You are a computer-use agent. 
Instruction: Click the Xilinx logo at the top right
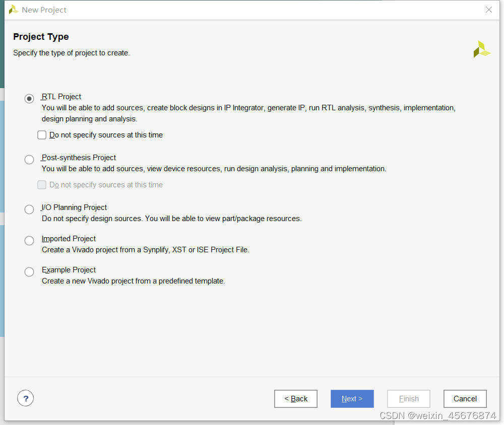(482, 49)
